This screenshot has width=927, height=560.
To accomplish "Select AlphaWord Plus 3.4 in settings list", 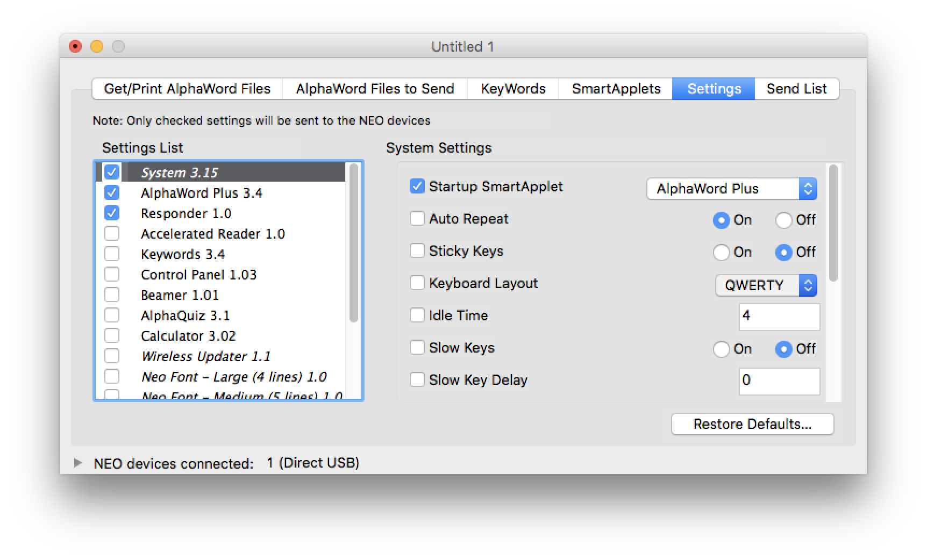I will (x=220, y=192).
